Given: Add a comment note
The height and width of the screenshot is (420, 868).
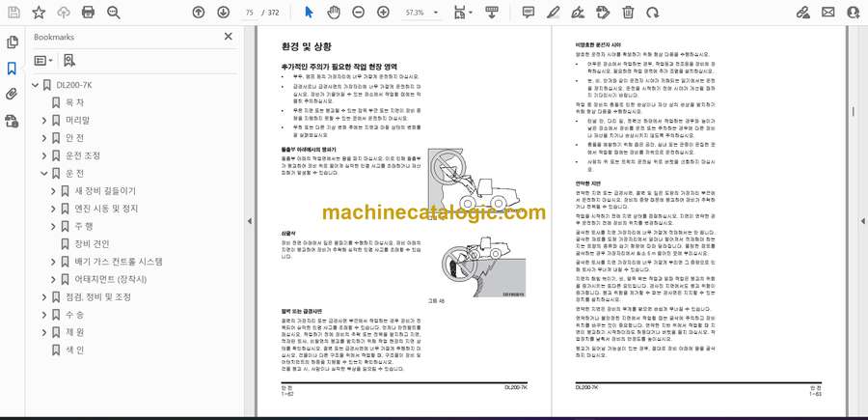Looking at the screenshot, I should 529,13.
